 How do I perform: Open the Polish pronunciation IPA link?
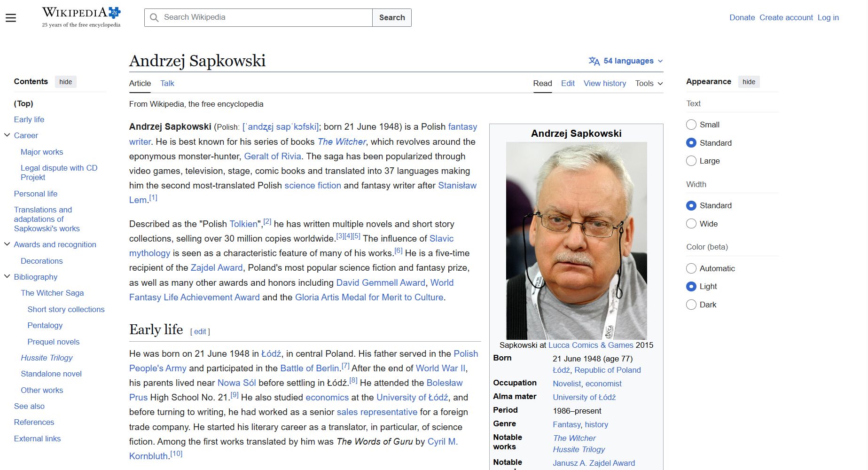[281, 127]
